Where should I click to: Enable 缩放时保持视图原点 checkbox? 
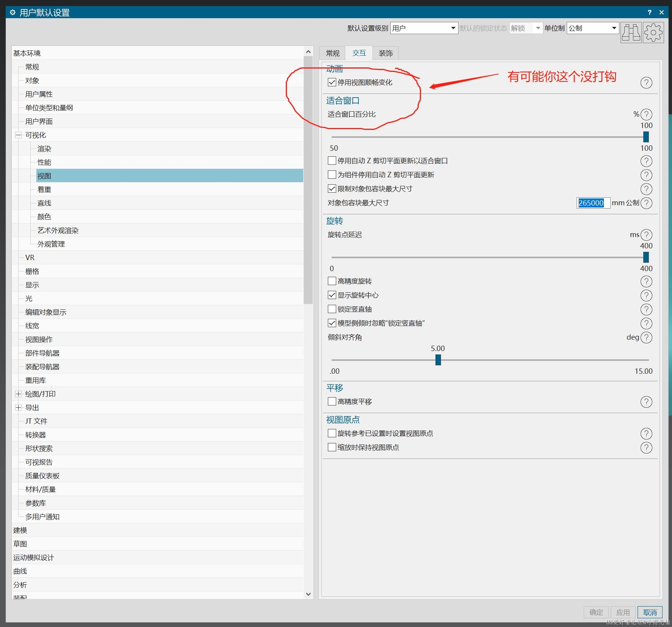click(332, 447)
